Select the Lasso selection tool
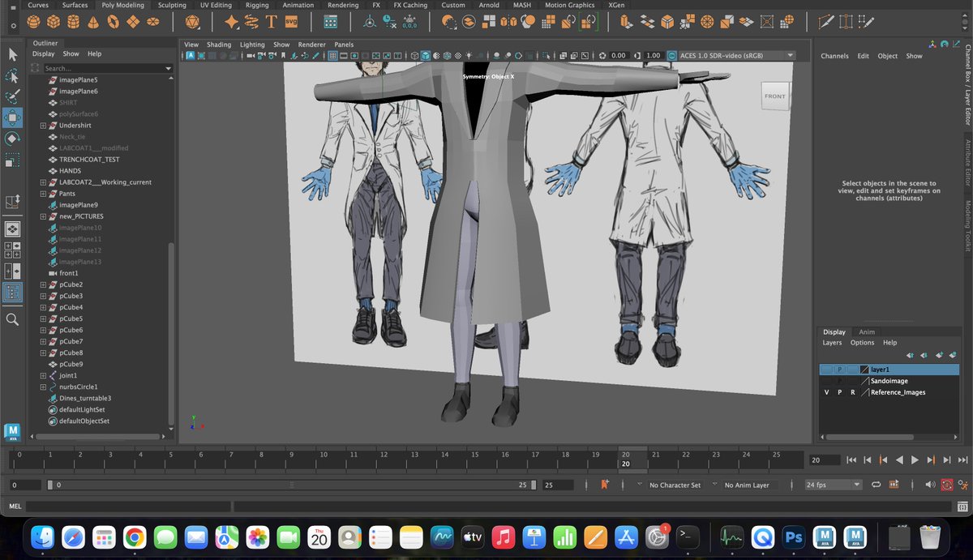The image size is (973, 560). pos(12,75)
